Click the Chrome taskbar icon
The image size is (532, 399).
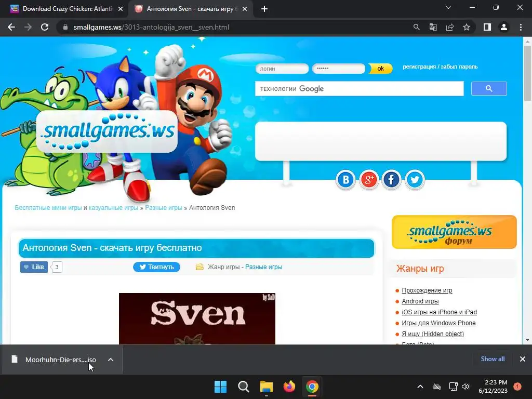click(x=312, y=387)
